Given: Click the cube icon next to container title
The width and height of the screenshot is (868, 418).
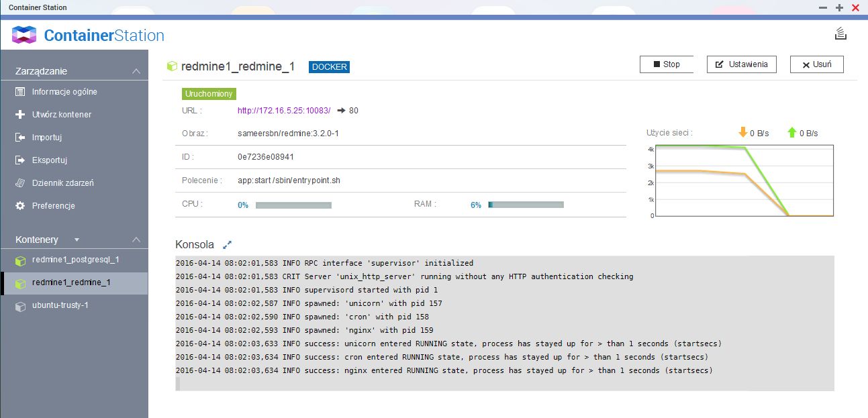Looking at the screenshot, I should 172,66.
